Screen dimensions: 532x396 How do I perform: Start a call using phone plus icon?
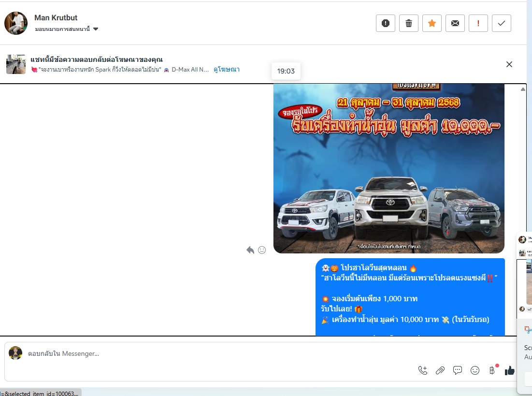click(423, 370)
